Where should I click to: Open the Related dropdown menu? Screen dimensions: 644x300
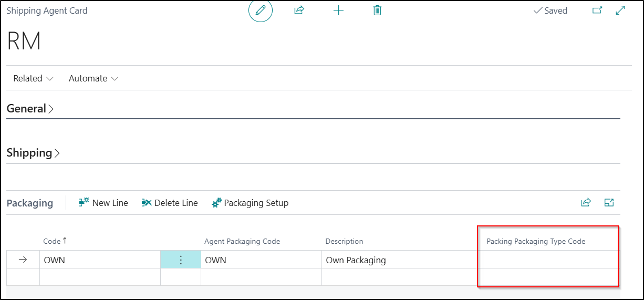(34, 78)
